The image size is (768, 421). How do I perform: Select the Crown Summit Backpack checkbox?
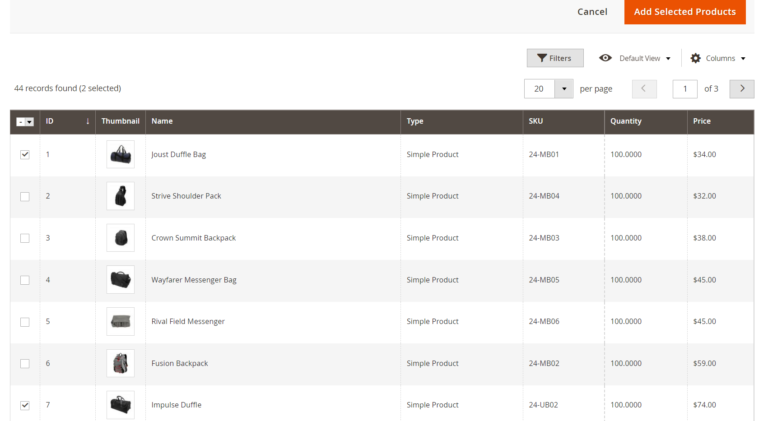[25, 238]
